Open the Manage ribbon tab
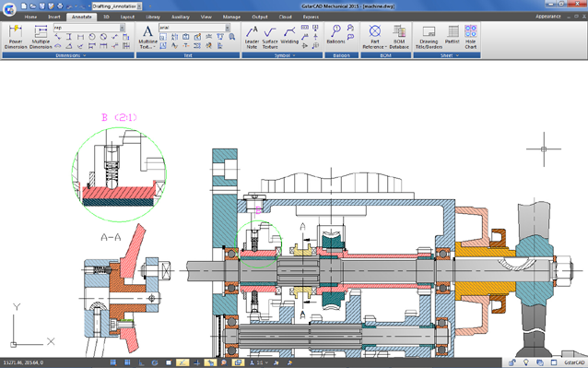This screenshot has height=368, width=588. pos(231,17)
